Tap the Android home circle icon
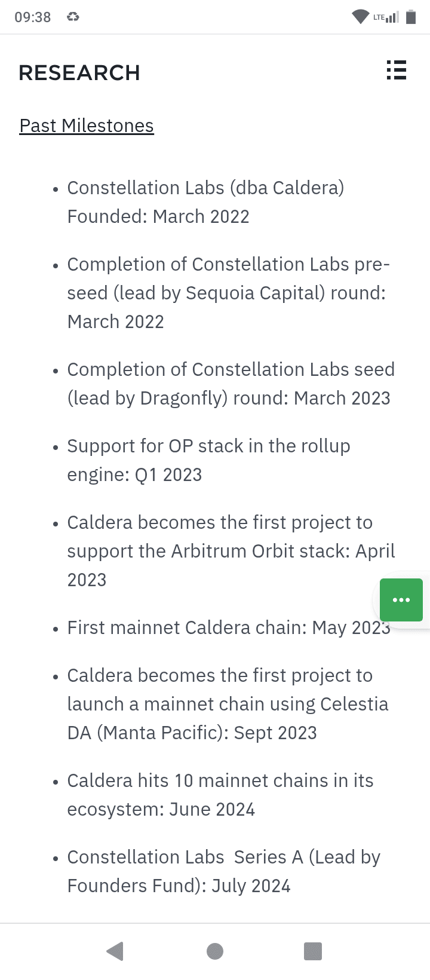The width and height of the screenshot is (430, 980). [215, 951]
